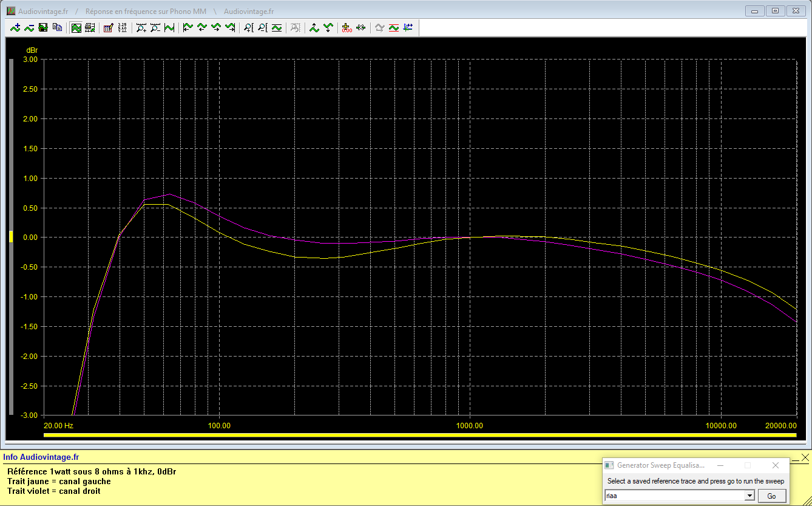
Task: Move trace up arrow icon
Action: point(314,27)
